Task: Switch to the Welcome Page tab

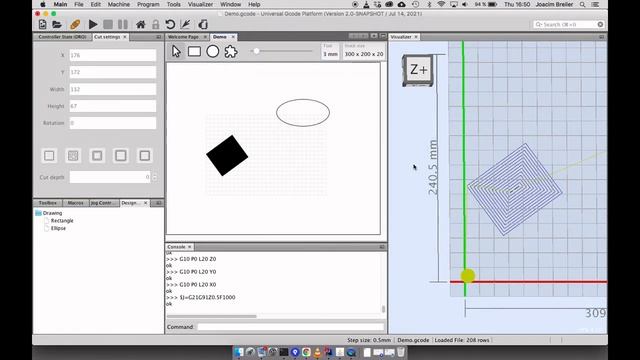Action: (183, 37)
